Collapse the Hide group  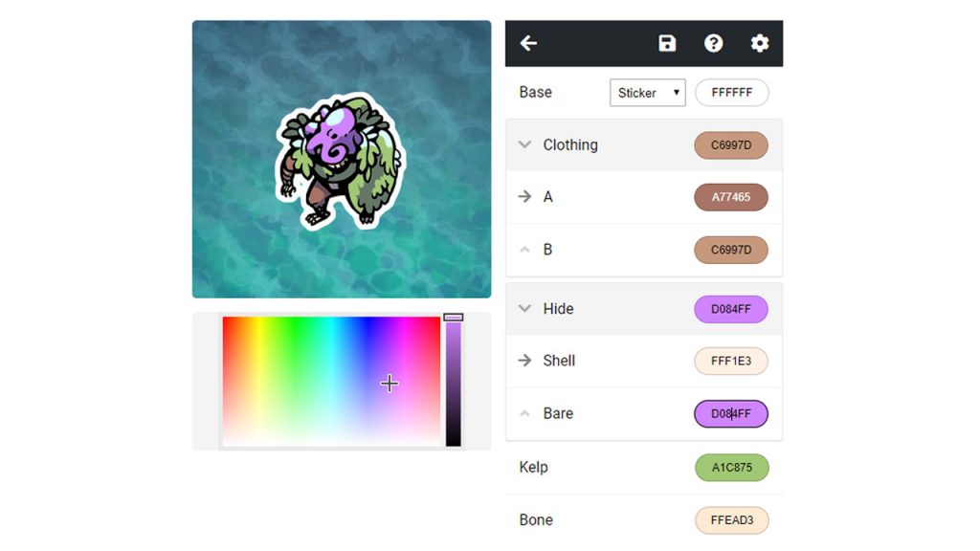525,309
